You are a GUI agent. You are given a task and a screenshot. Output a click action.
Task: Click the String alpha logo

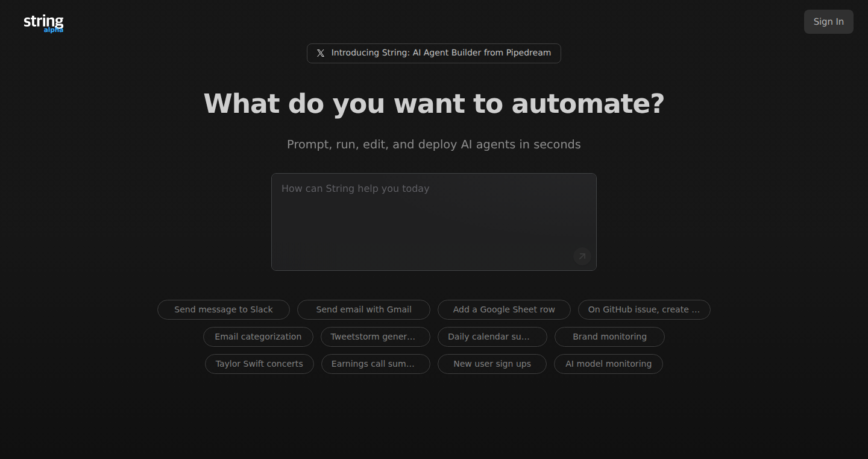43,23
